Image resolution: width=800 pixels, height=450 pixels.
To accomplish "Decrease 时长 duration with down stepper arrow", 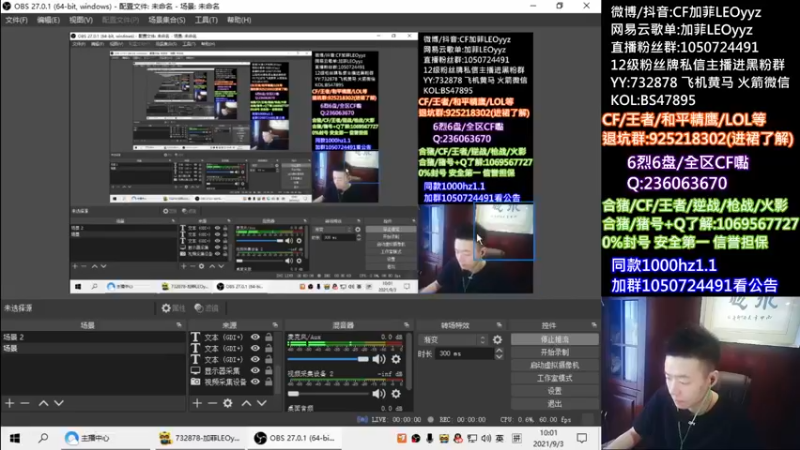I will 499,356.
